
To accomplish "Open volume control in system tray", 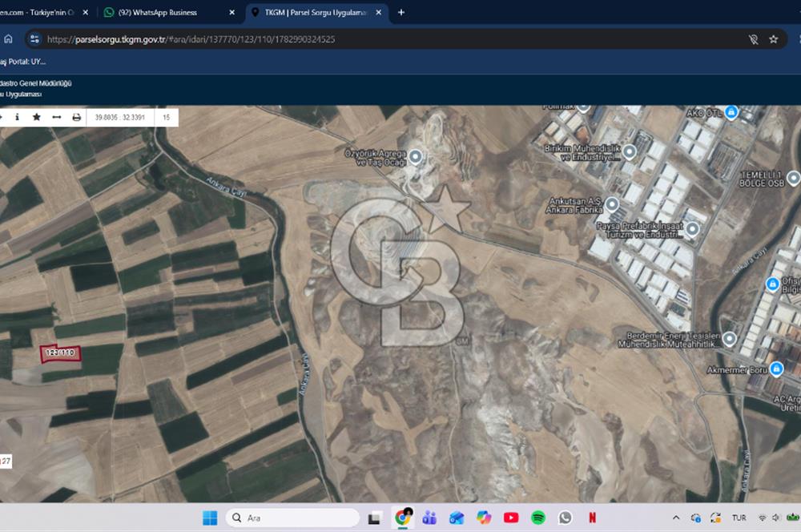I will pos(775,518).
